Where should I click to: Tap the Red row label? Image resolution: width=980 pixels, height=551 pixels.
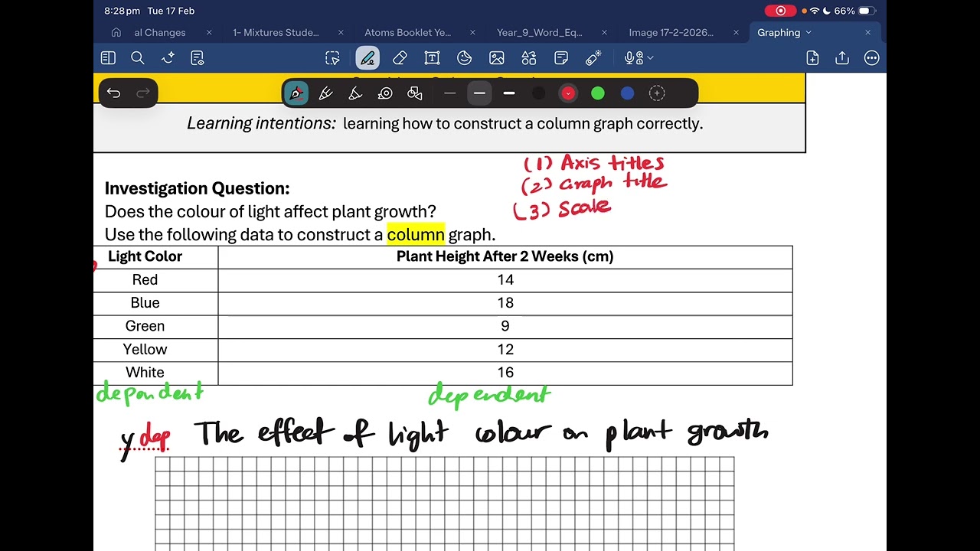pyautogui.click(x=145, y=280)
